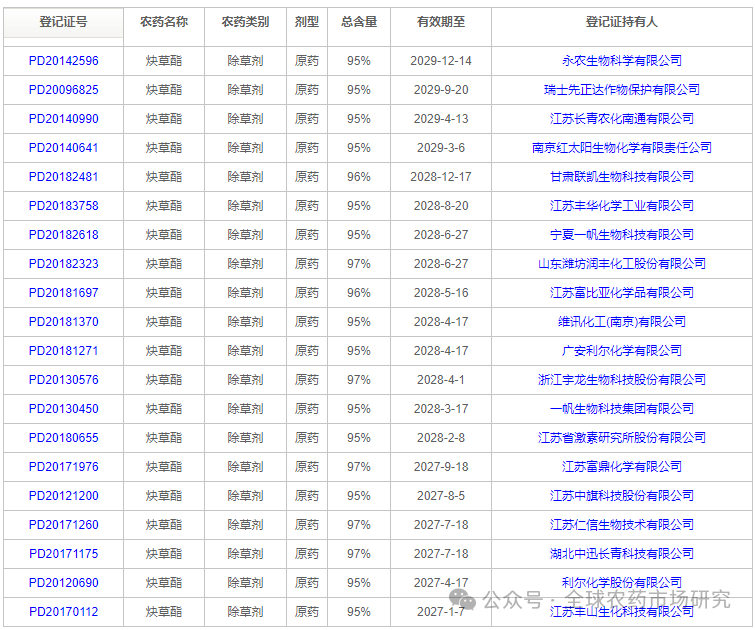755x630 pixels.
Task: Select expiry date 2027-9-18
Action: [441, 467]
